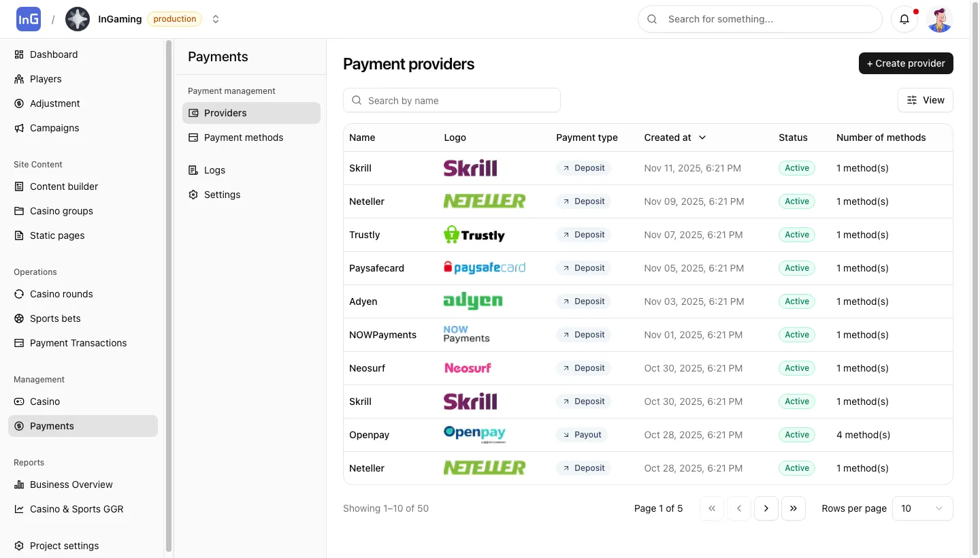The image size is (980, 558).
Task: Open the View options control
Action: coord(925,100)
